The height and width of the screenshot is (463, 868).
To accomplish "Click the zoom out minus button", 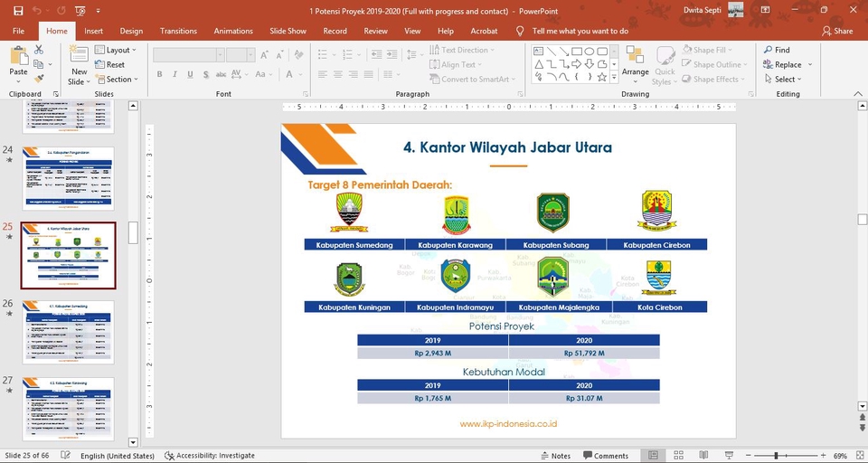I will 747,455.
